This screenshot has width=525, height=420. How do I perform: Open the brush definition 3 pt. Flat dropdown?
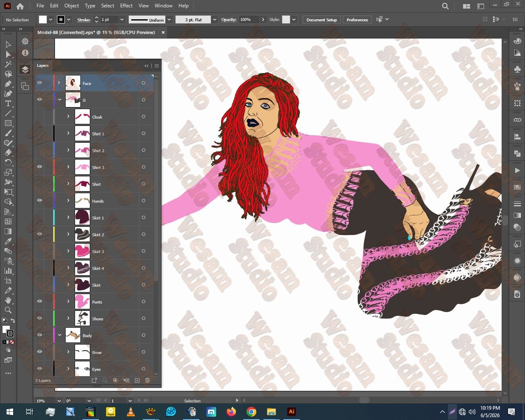coord(215,20)
